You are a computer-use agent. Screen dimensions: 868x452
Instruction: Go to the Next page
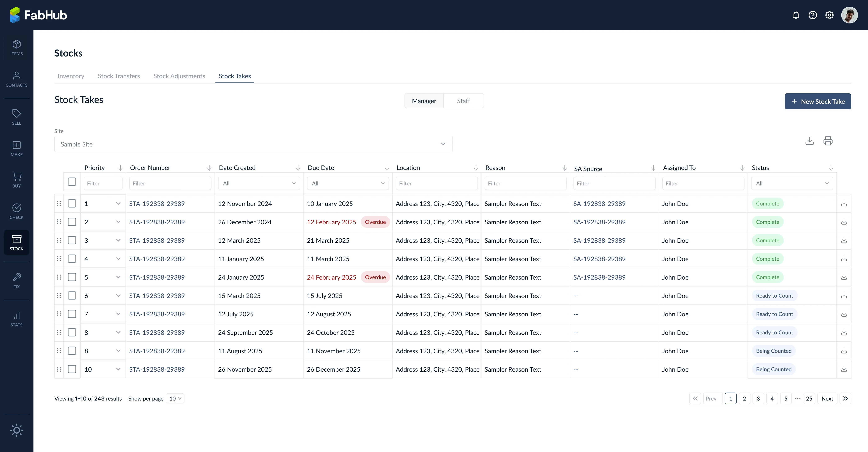tap(827, 398)
